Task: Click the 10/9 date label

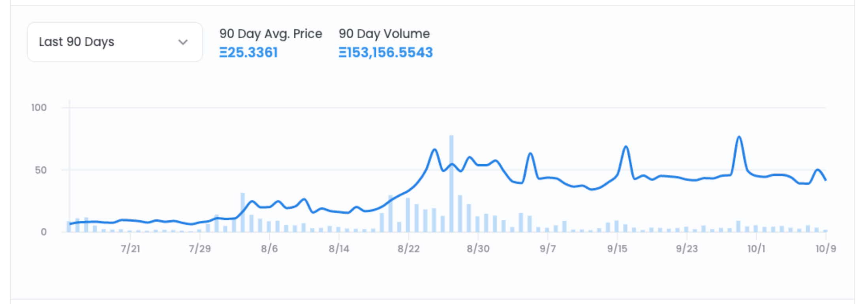Action: [826, 249]
